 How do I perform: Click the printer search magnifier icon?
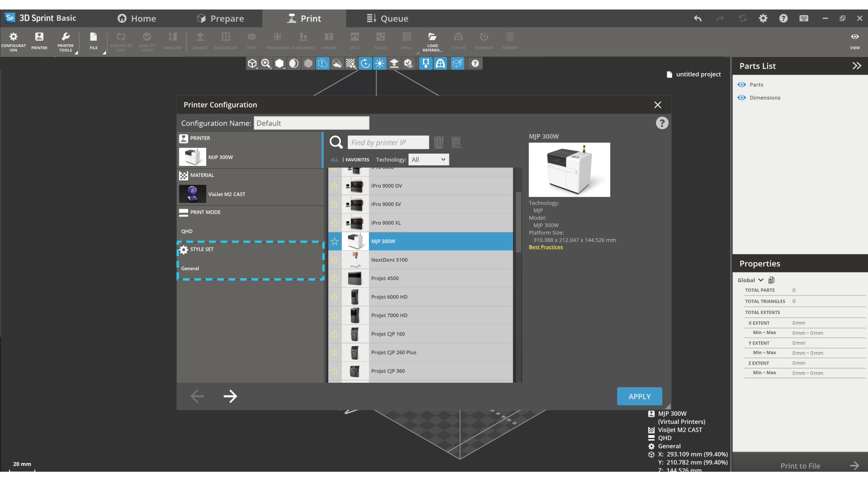click(x=336, y=142)
